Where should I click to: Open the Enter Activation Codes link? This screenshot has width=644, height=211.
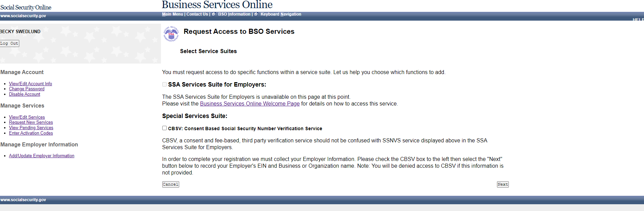[x=31, y=133]
